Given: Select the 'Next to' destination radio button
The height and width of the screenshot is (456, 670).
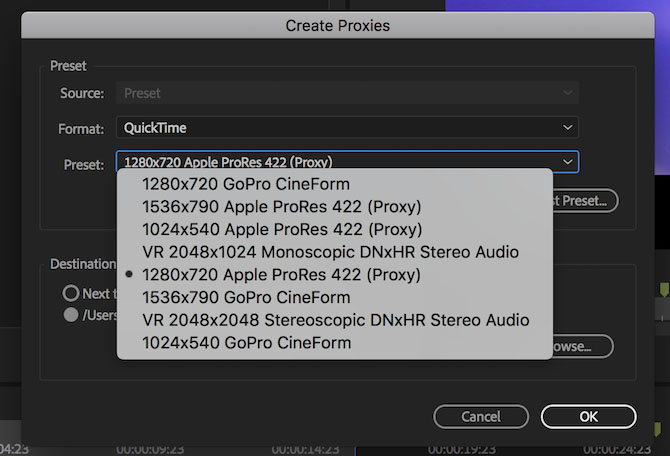Looking at the screenshot, I should [x=71, y=294].
